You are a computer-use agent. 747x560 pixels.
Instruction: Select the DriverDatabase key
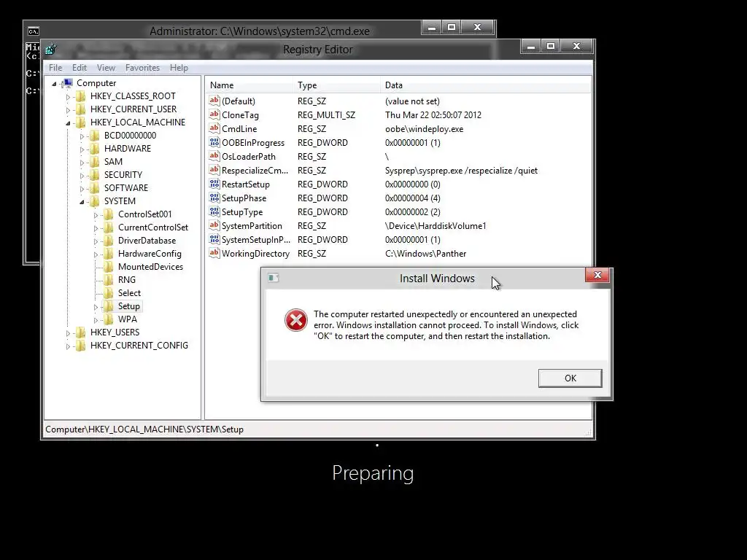pyautogui.click(x=147, y=241)
